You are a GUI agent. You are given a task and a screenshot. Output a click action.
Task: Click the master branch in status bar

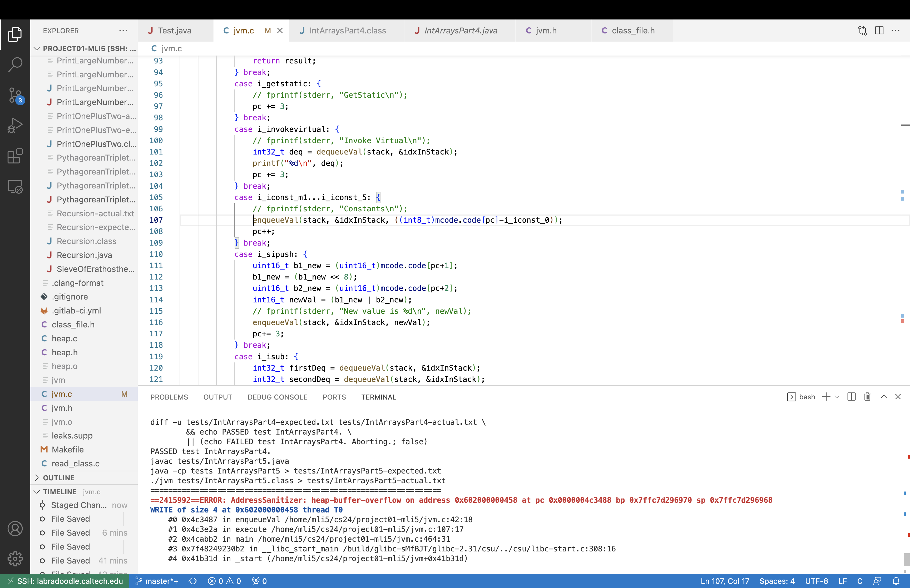tap(157, 581)
